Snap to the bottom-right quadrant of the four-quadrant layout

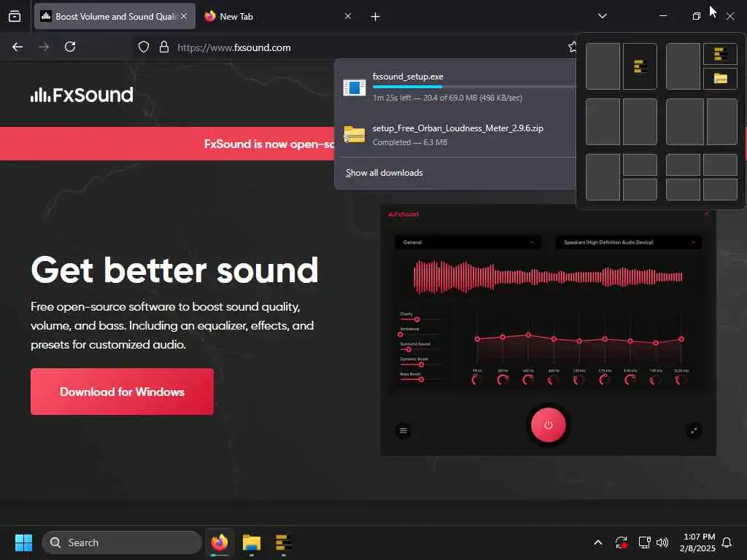click(x=720, y=190)
